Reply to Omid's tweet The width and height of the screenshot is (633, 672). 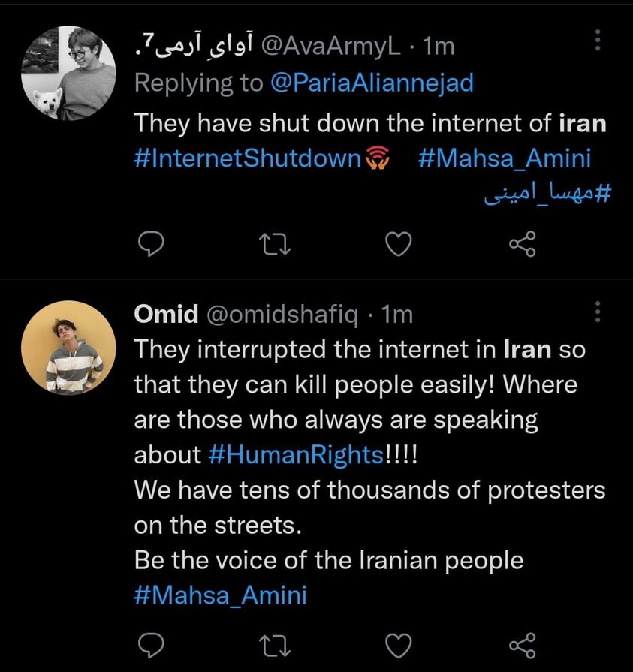153,644
